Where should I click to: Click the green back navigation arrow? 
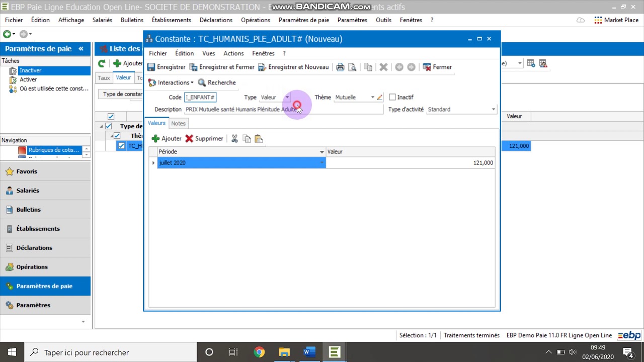(7, 34)
